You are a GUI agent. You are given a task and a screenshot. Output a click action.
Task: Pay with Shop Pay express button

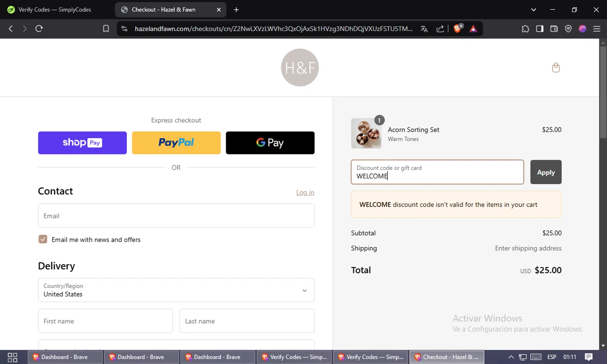pos(82,143)
